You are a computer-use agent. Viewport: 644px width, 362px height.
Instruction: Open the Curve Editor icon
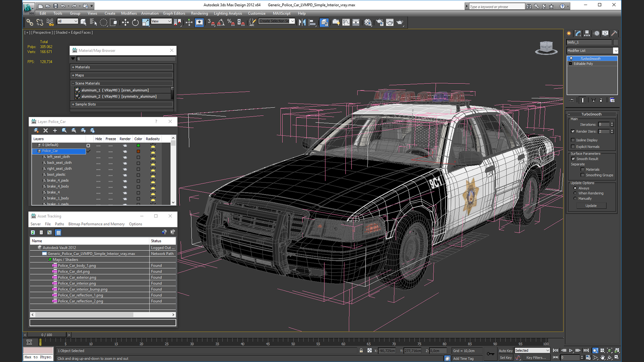tap(346, 22)
